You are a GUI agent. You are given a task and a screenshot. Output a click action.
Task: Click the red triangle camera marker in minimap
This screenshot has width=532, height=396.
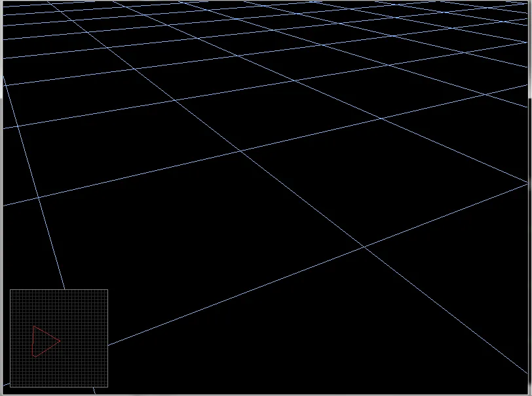coord(46,342)
